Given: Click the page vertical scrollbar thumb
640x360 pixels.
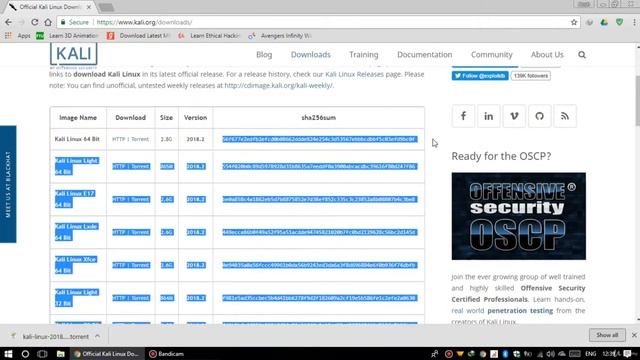Looking at the screenshot, I should pos(637,100).
